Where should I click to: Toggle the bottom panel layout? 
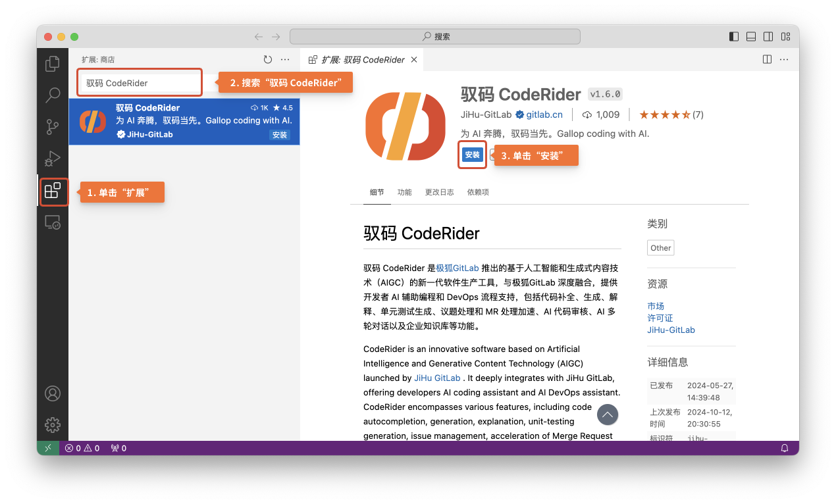751,37
